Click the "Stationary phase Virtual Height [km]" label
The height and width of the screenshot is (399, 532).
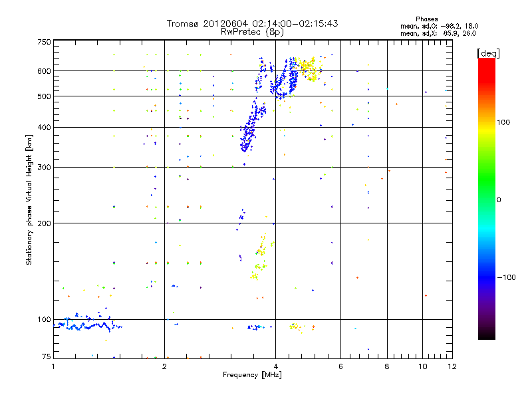[x=29, y=200]
